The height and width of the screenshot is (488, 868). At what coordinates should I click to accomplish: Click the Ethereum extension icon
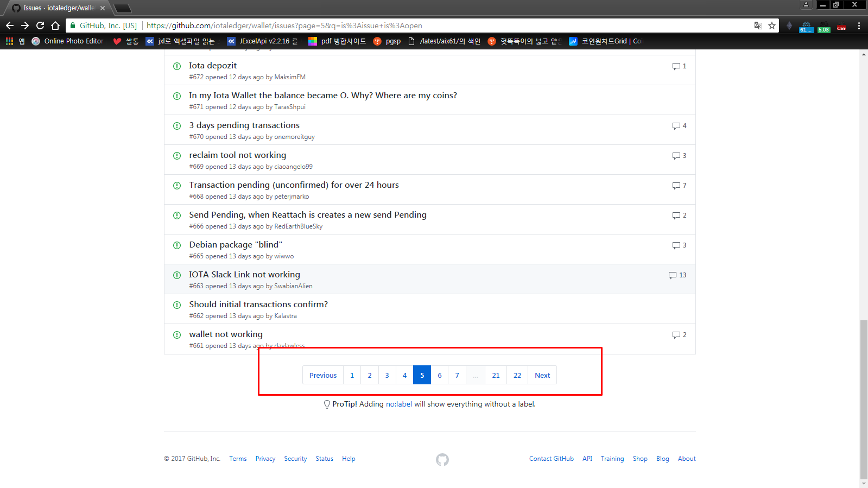click(x=789, y=26)
